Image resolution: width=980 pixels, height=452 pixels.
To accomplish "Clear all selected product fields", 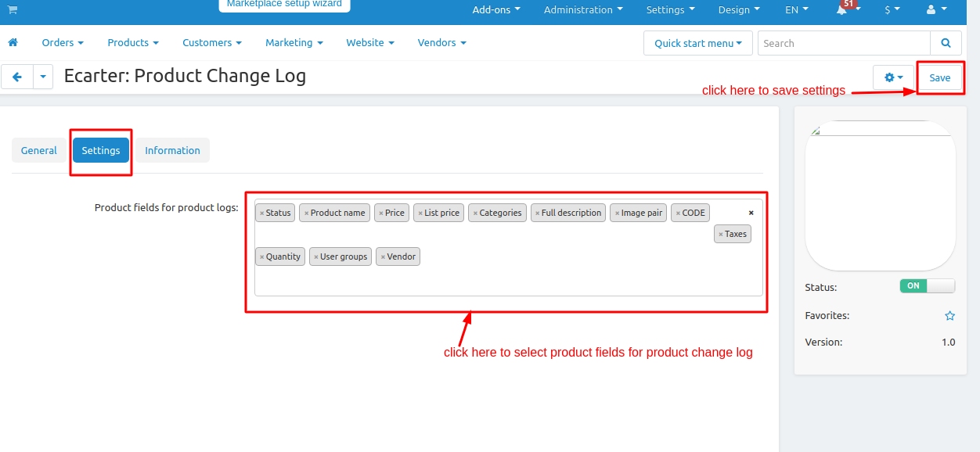I will (751, 213).
